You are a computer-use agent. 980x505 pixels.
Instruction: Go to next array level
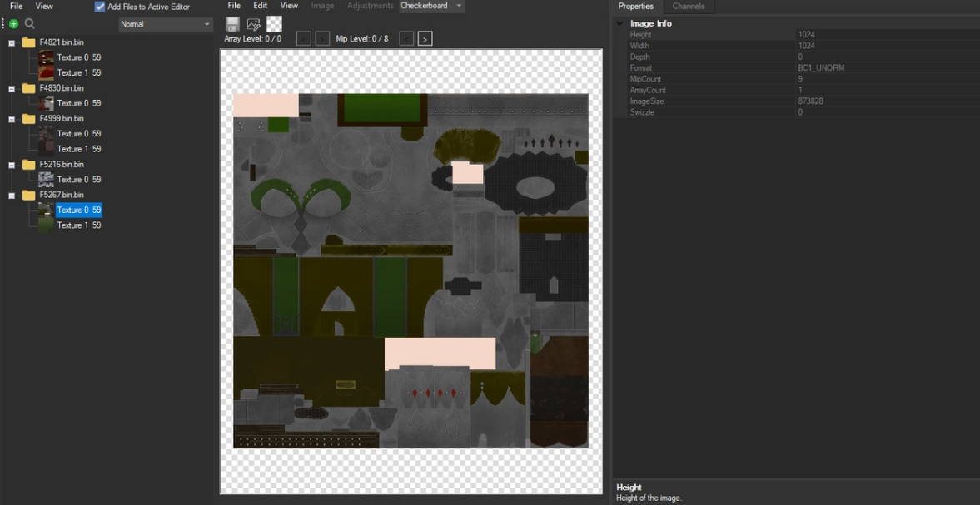pos(322,39)
